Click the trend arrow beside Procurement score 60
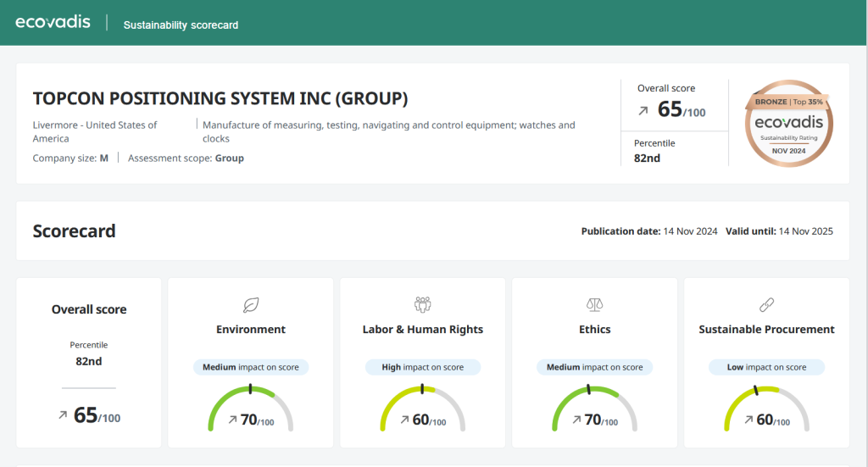 [x=749, y=420]
